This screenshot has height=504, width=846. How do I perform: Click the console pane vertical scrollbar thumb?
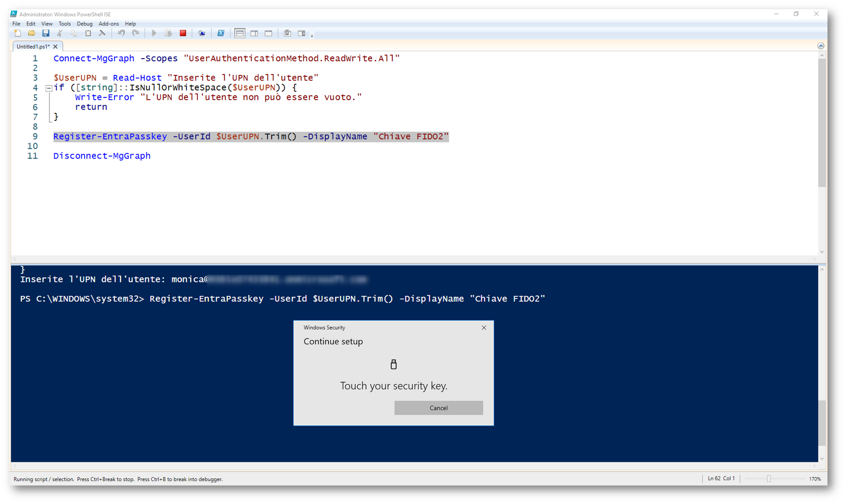[x=822, y=423]
